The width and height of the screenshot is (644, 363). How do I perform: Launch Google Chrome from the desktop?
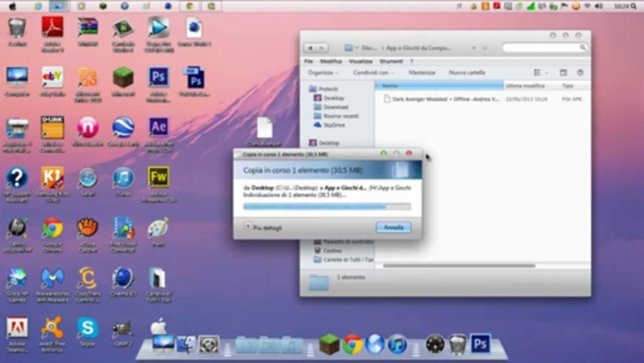pyautogui.click(x=52, y=228)
